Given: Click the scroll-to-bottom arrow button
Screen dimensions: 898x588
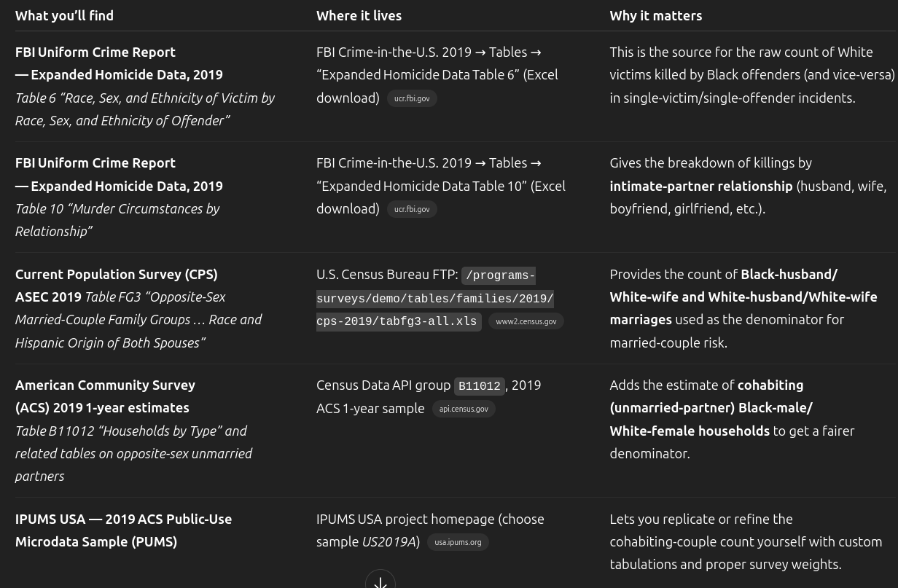Looking at the screenshot, I should 380,581.
